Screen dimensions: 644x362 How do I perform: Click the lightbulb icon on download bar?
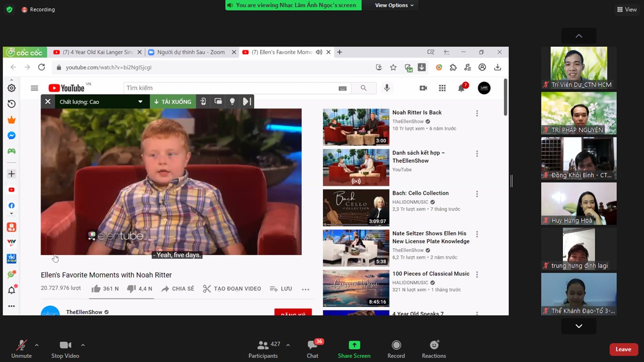(232, 102)
